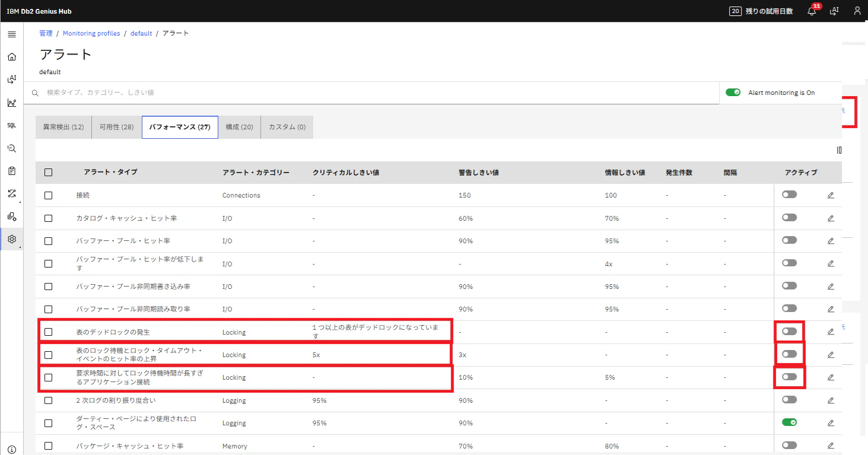The image size is (868, 455).
Task: Open the notifications bell showing 11
Action: [812, 11]
